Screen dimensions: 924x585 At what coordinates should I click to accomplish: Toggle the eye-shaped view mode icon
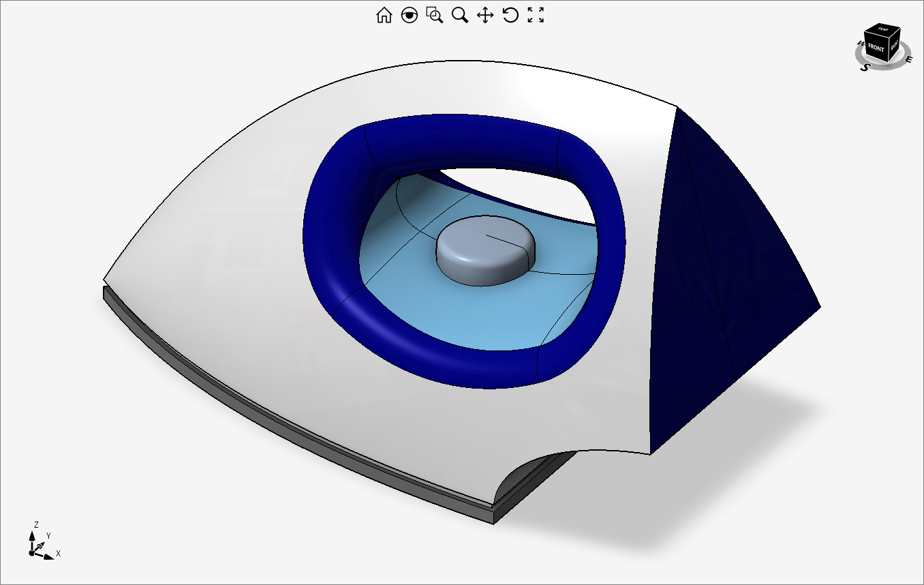coord(409,15)
